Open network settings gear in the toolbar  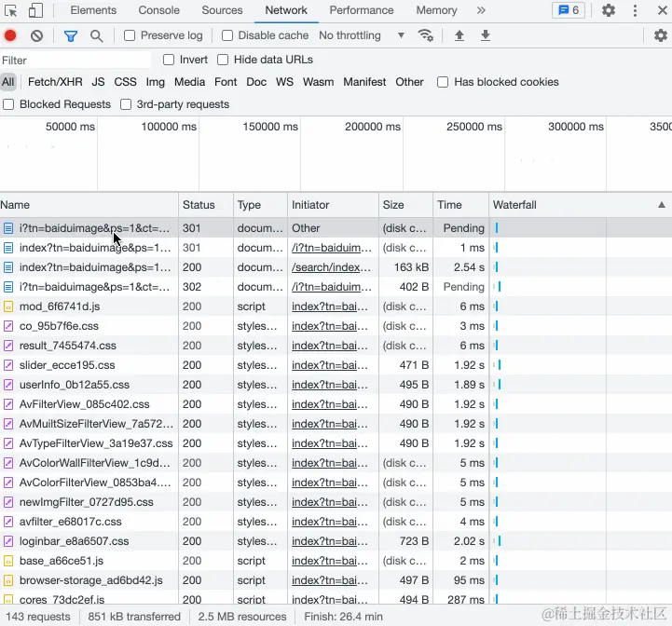tap(661, 35)
